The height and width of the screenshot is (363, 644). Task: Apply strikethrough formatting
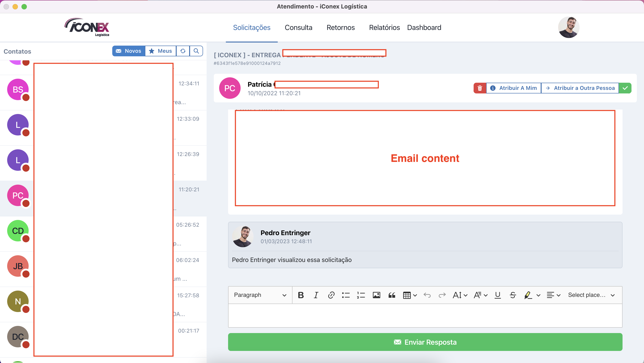(513, 295)
